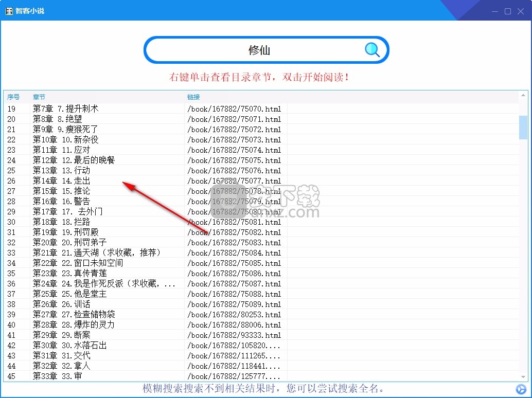The height and width of the screenshot is (398, 532).
Task: Select chapter 第26章 26.训话
Action: [61, 304]
